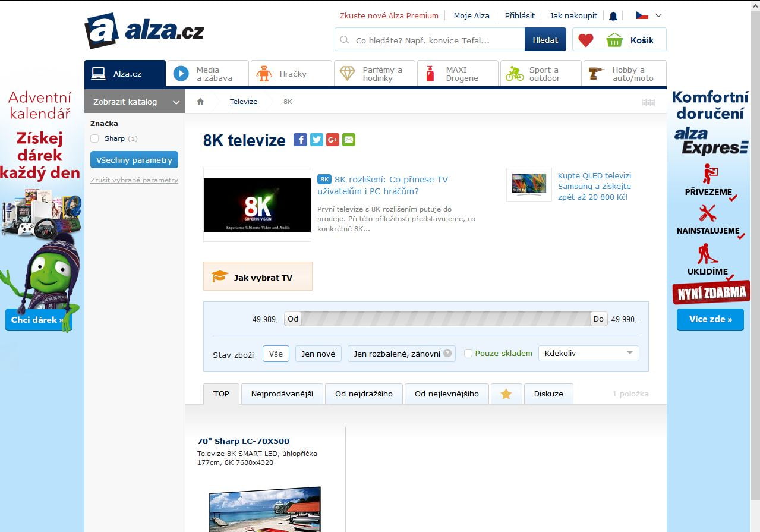Select the Jen nové condition filter
760x532 pixels.
(x=318, y=354)
